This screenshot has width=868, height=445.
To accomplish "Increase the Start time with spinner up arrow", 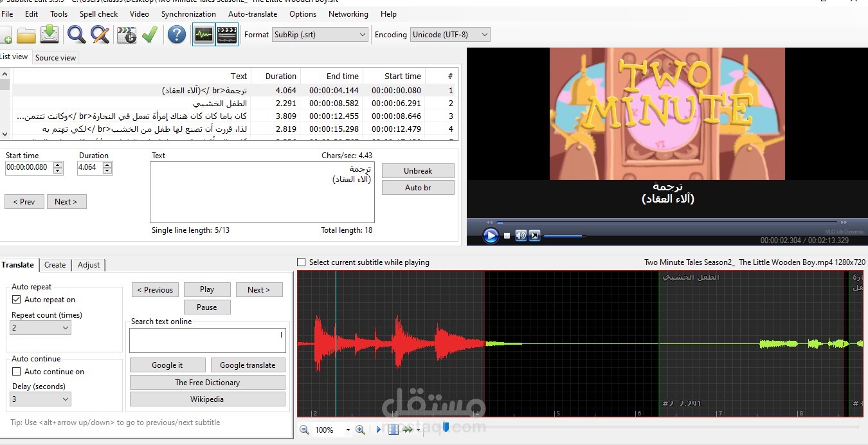I will [x=59, y=165].
